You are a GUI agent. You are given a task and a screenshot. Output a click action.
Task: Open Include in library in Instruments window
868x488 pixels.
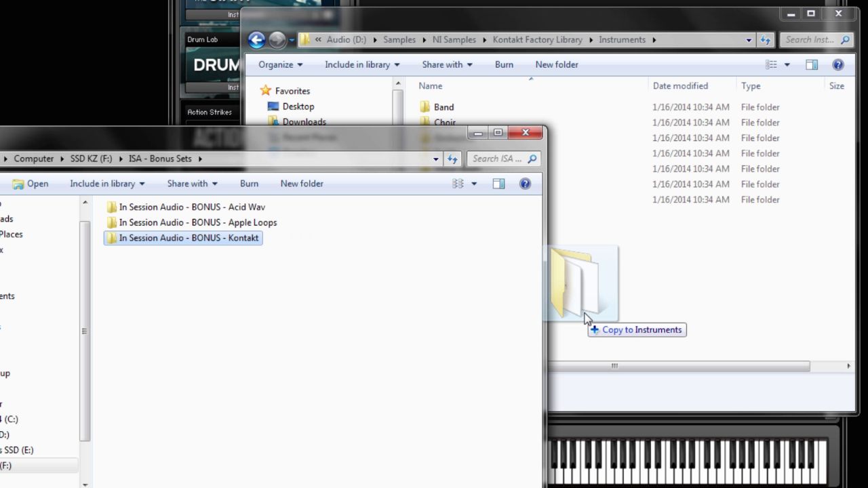pyautogui.click(x=362, y=65)
